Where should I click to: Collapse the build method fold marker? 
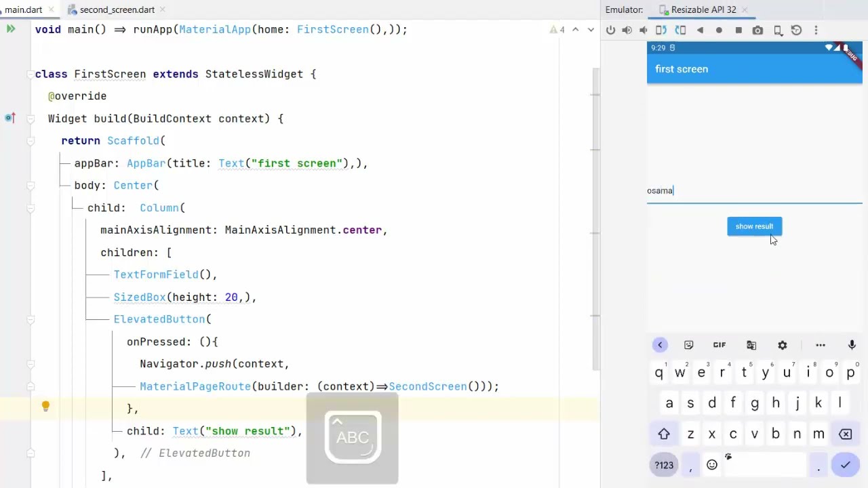pos(31,119)
